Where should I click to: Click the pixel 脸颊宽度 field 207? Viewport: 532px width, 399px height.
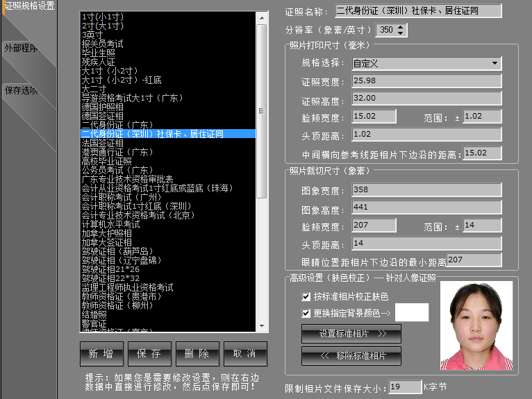click(374, 225)
